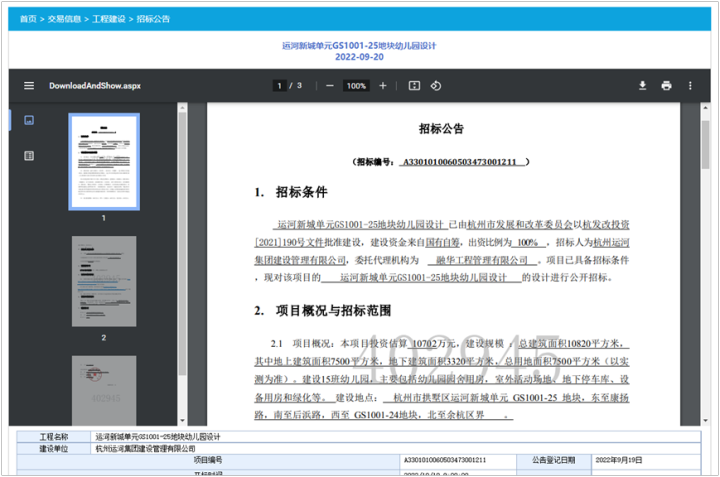Show the document outline view
The width and height of the screenshot is (720, 477).
(29, 156)
